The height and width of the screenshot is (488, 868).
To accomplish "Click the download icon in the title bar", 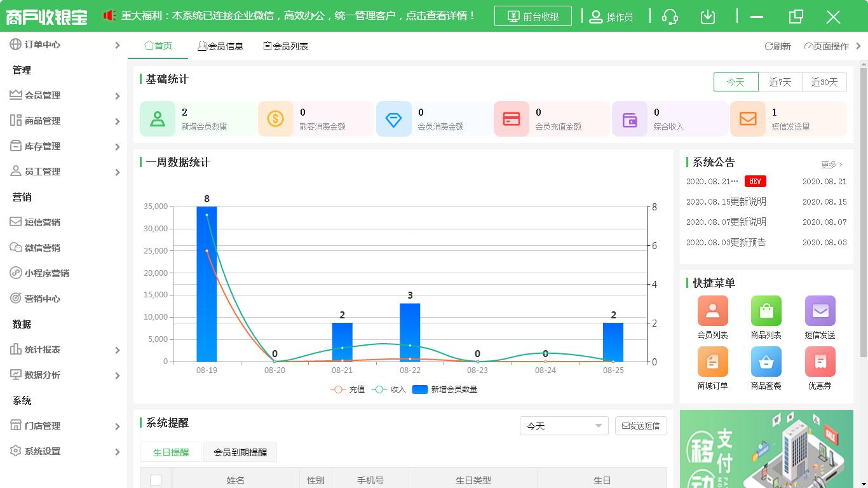I will tap(708, 17).
